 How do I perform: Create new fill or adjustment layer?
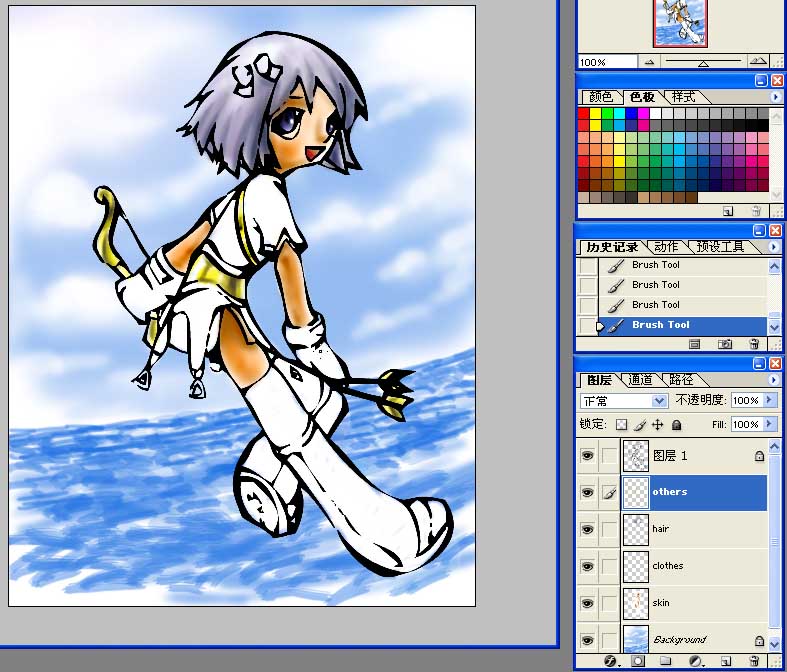click(696, 661)
